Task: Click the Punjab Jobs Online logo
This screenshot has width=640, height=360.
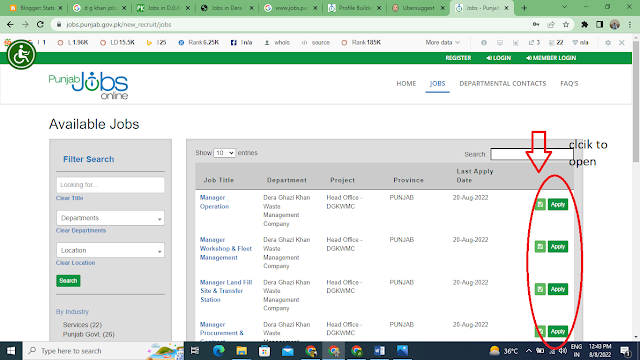Action: pyautogui.click(x=89, y=85)
